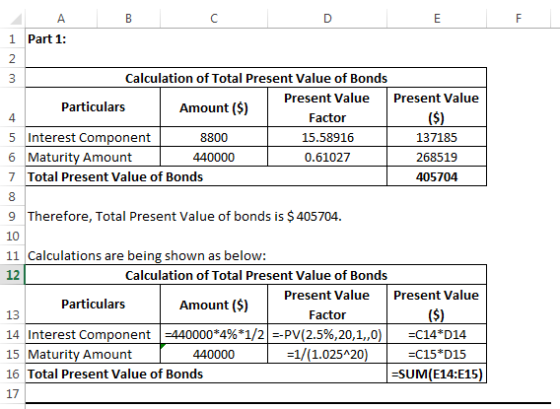Screen dimensions: 560x409
Task: Select column E header
Action: [437, 18]
